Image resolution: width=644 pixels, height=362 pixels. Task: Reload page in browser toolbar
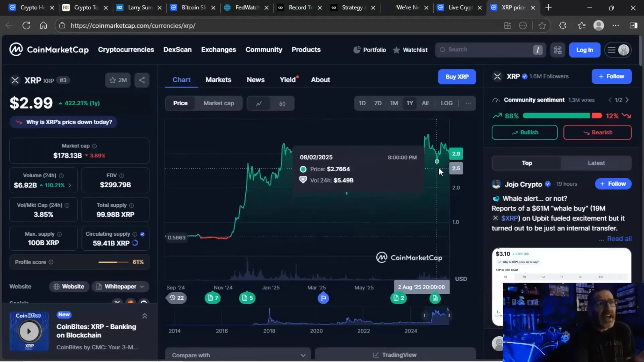tap(26, 25)
